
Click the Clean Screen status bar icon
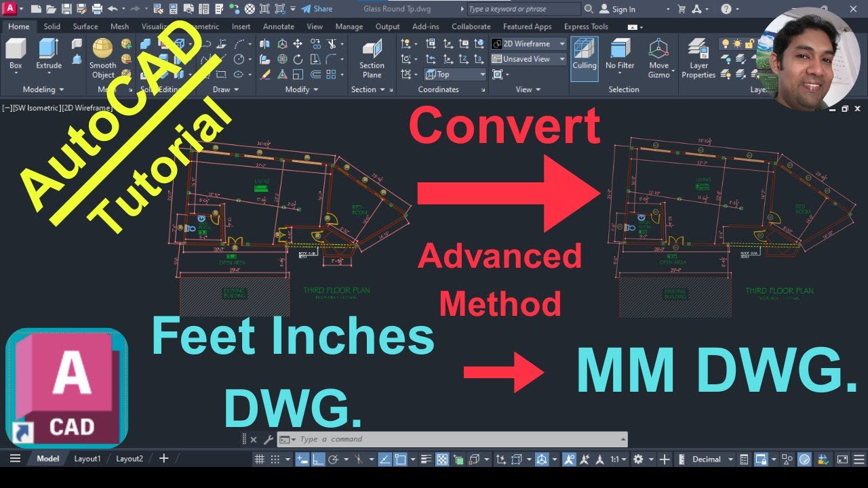click(842, 459)
